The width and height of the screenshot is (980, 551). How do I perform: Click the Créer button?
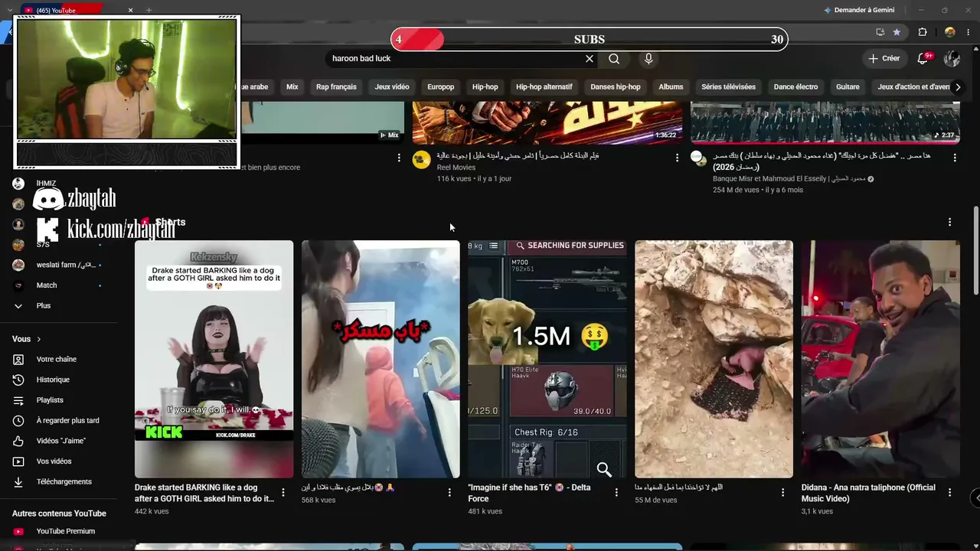(x=884, y=58)
